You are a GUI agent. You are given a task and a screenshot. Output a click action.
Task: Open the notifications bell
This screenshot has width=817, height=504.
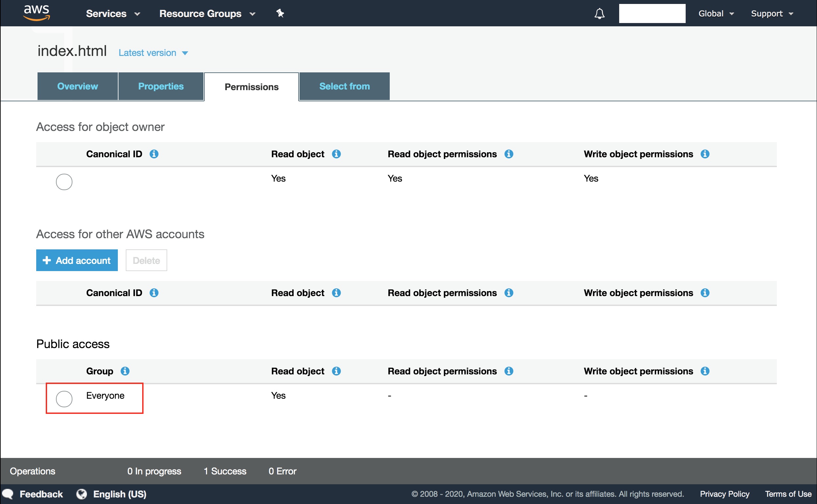(x=599, y=13)
